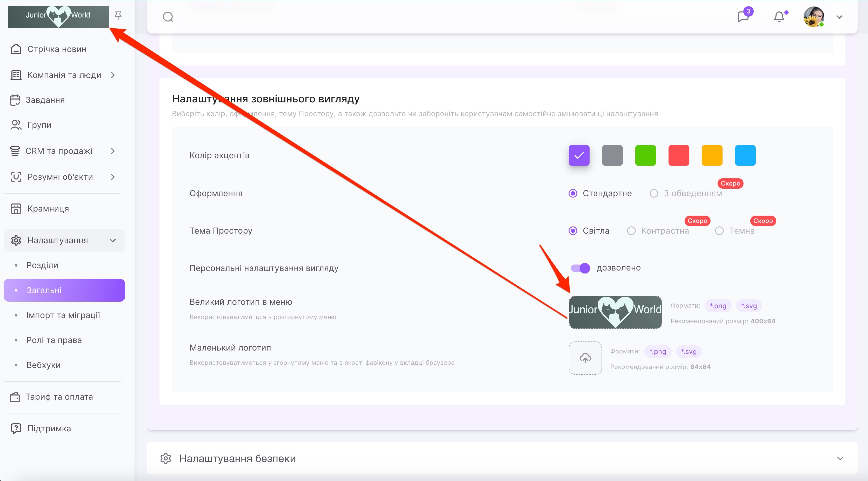Image resolution: width=868 pixels, height=481 pixels.
Task: Open Крамниця store section
Action: (x=48, y=209)
